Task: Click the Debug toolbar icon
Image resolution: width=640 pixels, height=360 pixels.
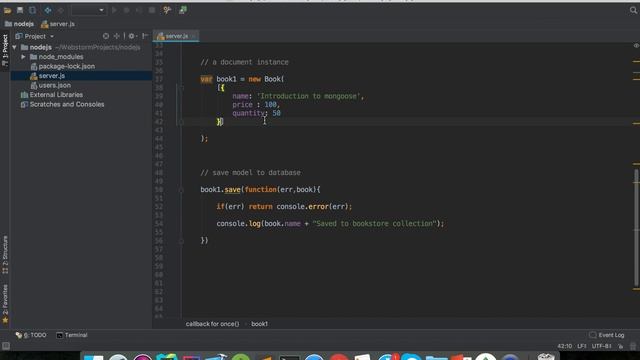Action: point(127,10)
